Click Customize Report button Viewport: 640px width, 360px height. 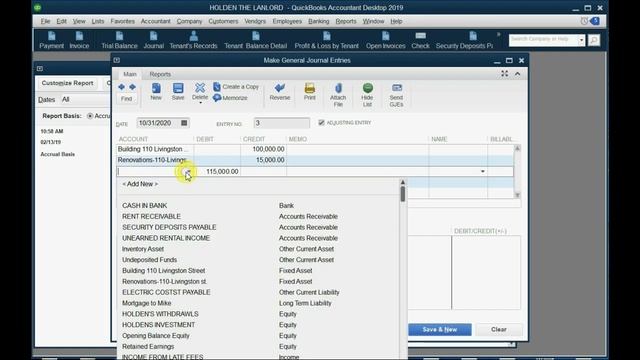coord(67,83)
